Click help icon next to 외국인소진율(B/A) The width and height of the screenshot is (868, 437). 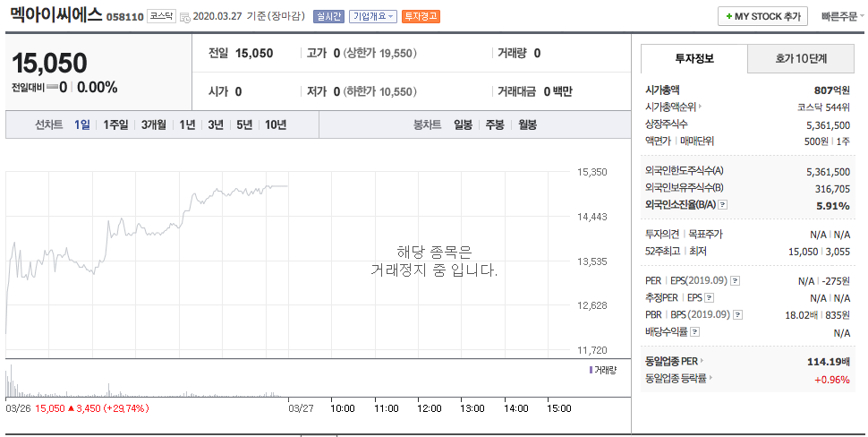[722, 205]
